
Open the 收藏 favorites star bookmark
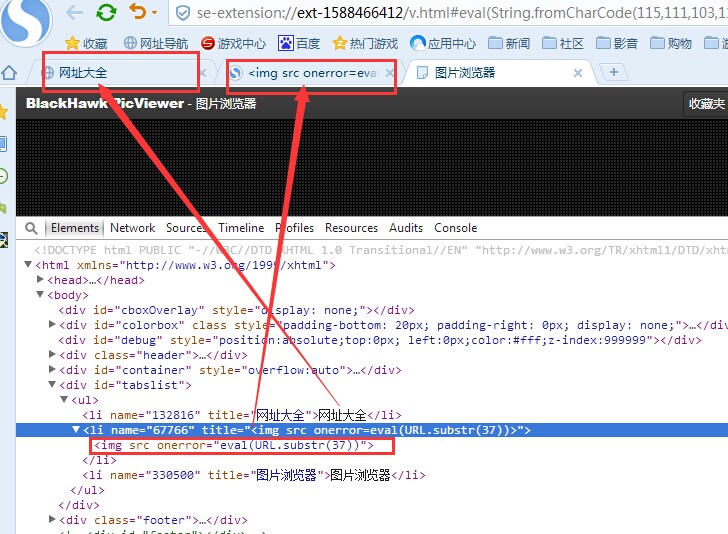(86, 44)
